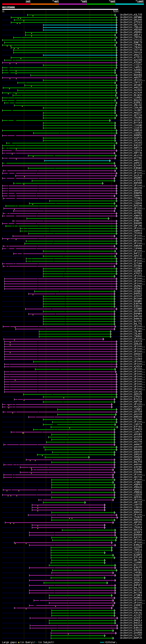Click the UniRef100_Q2KJA2 label
146x644 pixels.
click(x=131, y=392)
